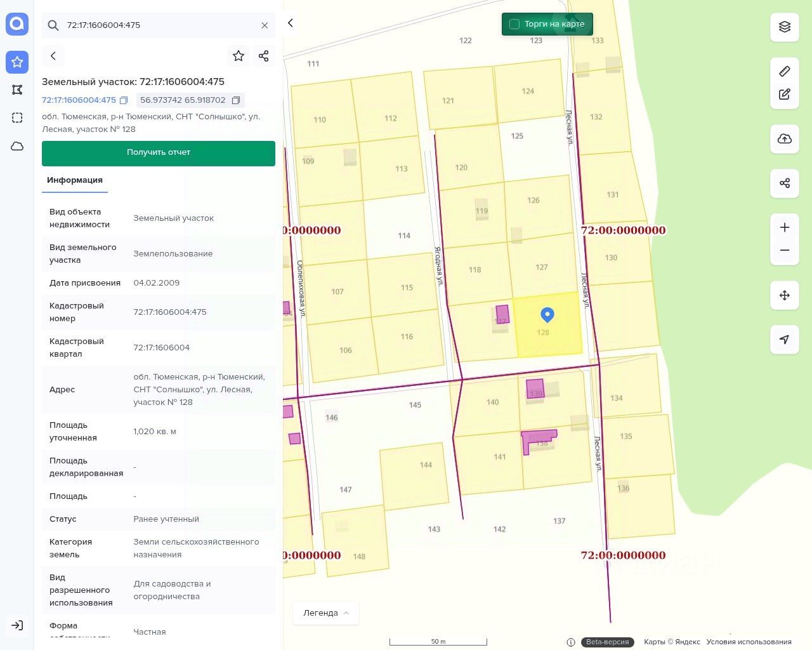Screen dimensions: 812x650
Task: Select parcel 116 on the map
Action: tap(407, 337)
